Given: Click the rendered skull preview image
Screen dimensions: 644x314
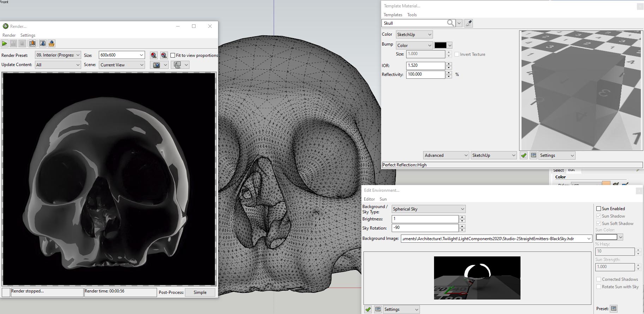Looking at the screenshot, I should click(109, 179).
